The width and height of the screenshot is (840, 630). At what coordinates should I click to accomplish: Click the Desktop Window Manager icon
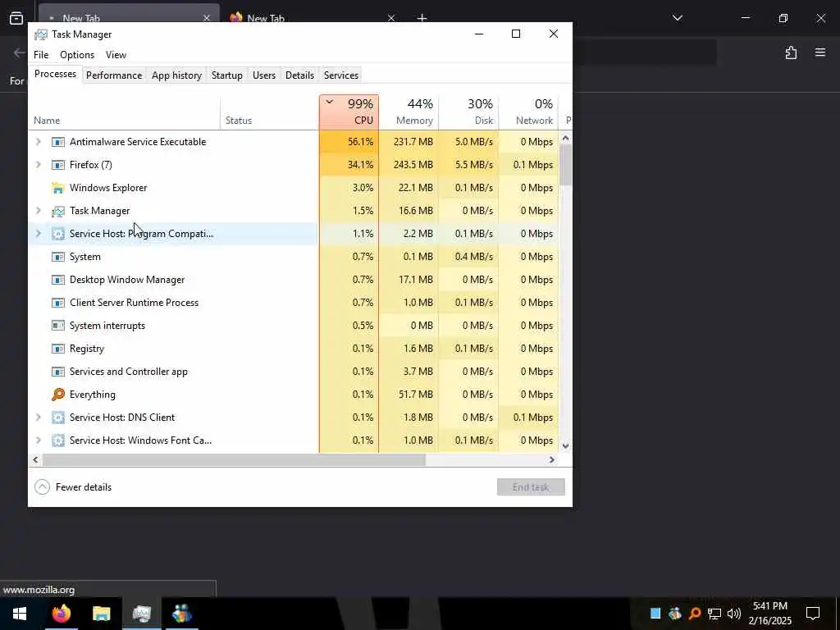coord(58,281)
